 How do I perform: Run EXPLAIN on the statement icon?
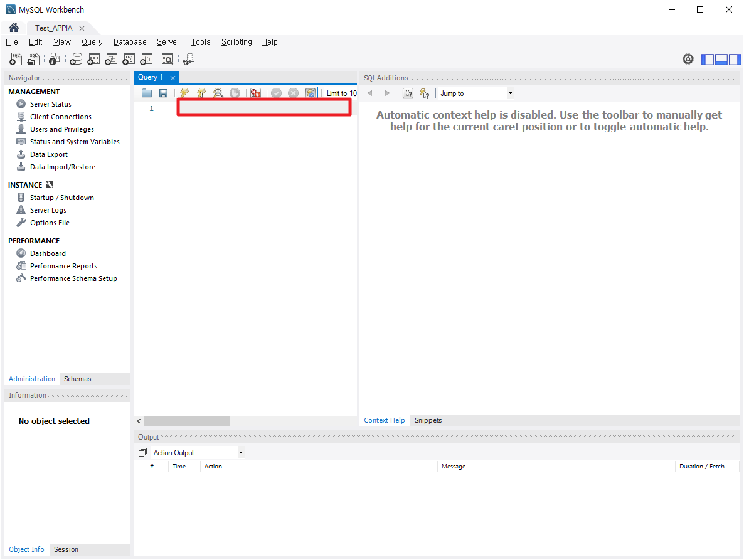click(218, 93)
